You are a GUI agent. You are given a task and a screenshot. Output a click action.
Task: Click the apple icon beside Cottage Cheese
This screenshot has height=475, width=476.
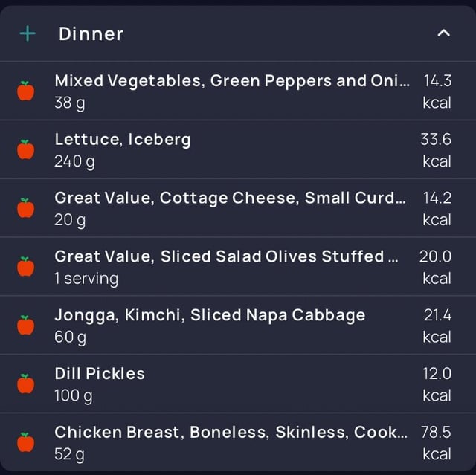click(25, 208)
